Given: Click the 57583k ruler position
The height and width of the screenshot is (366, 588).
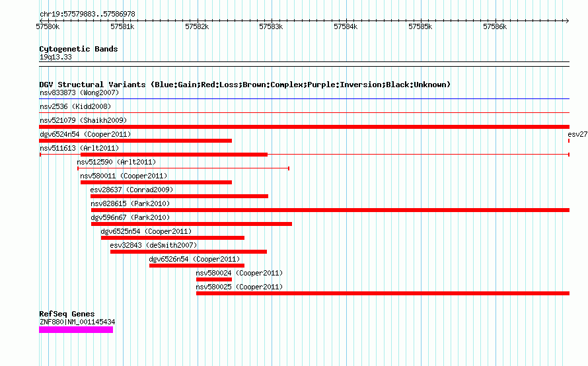Looking at the screenshot, I should (271, 26).
